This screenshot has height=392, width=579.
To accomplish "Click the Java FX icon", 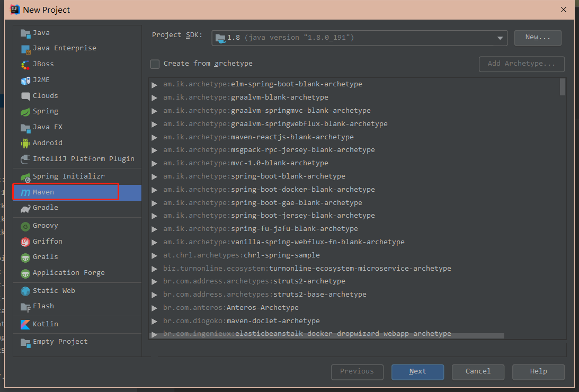I will coord(25,128).
